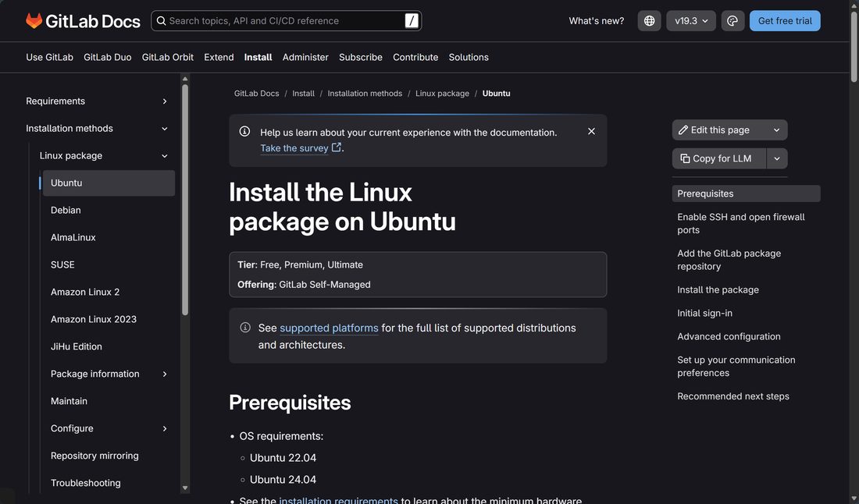This screenshot has height=504, width=859.
Task: Click the Install breadcrumb link
Action: click(304, 94)
